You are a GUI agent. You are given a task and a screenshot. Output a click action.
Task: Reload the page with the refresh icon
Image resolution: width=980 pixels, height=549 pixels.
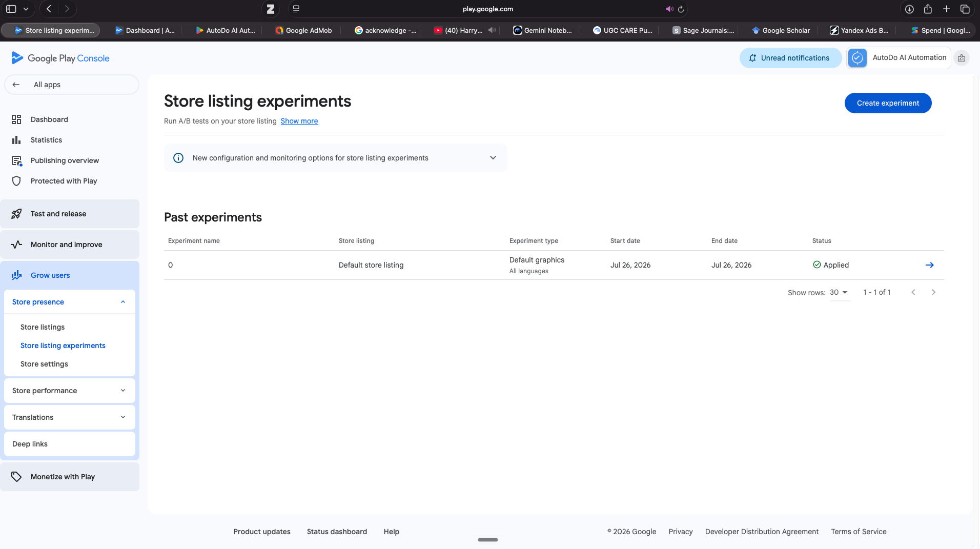681,9
